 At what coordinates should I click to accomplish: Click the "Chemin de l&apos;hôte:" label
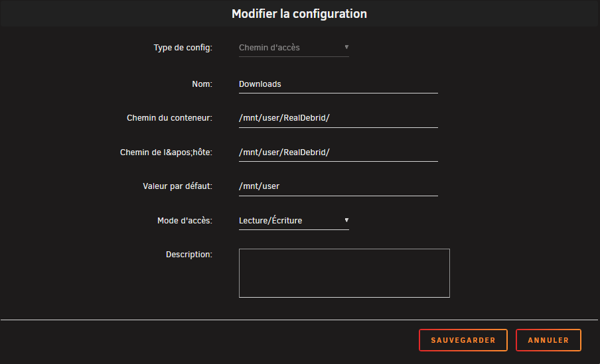pos(166,152)
